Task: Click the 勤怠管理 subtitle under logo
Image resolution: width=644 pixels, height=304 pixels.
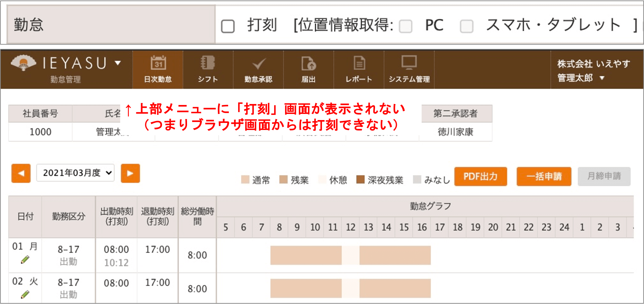Action: [66, 79]
